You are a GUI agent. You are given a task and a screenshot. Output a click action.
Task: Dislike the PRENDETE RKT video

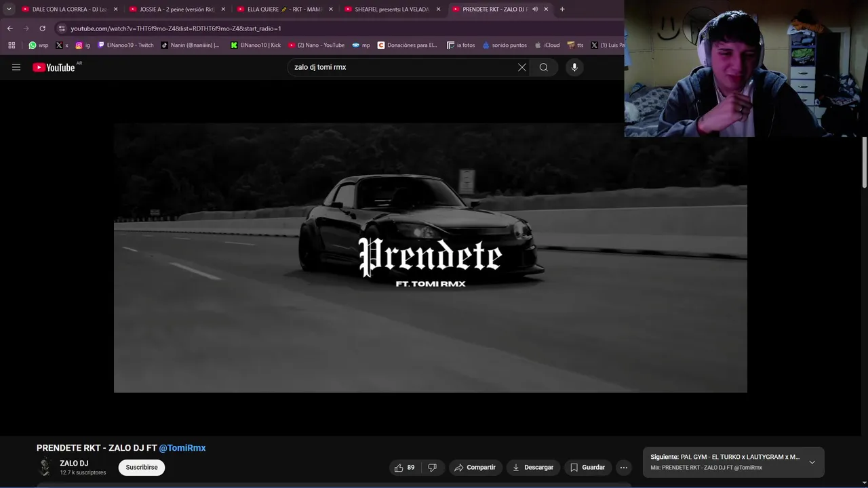pos(433,467)
